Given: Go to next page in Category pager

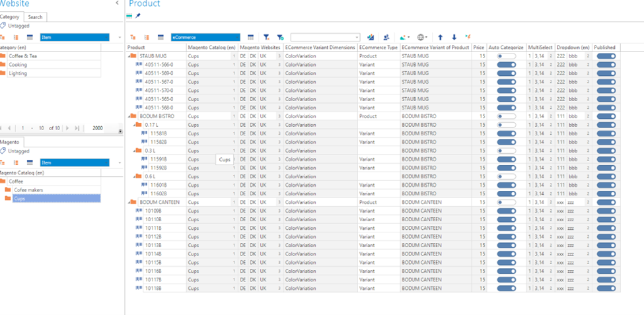Looking at the screenshot, I should (67, 128).
